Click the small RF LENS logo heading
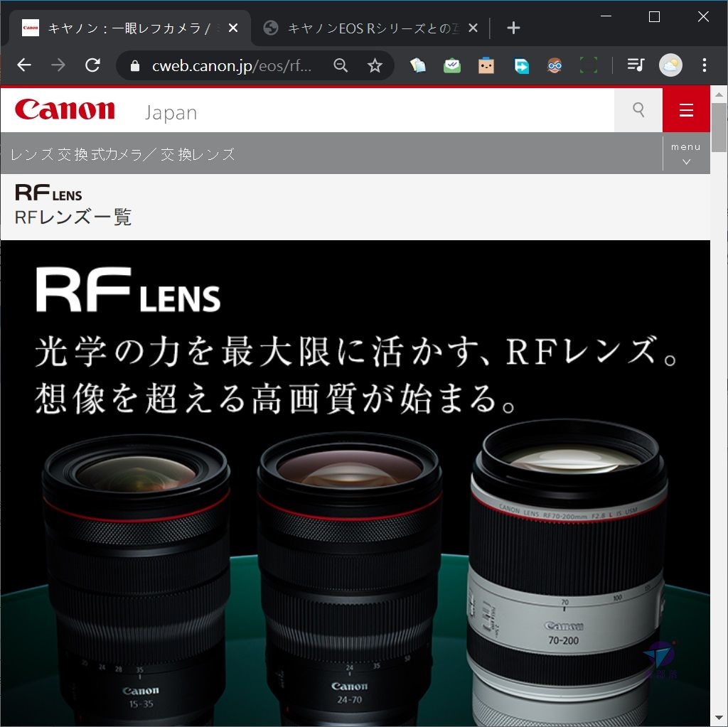 48,193
